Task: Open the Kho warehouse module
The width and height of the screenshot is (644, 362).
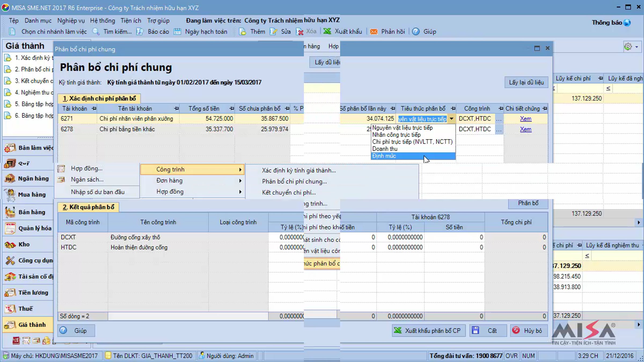Action: coord(28,244)
